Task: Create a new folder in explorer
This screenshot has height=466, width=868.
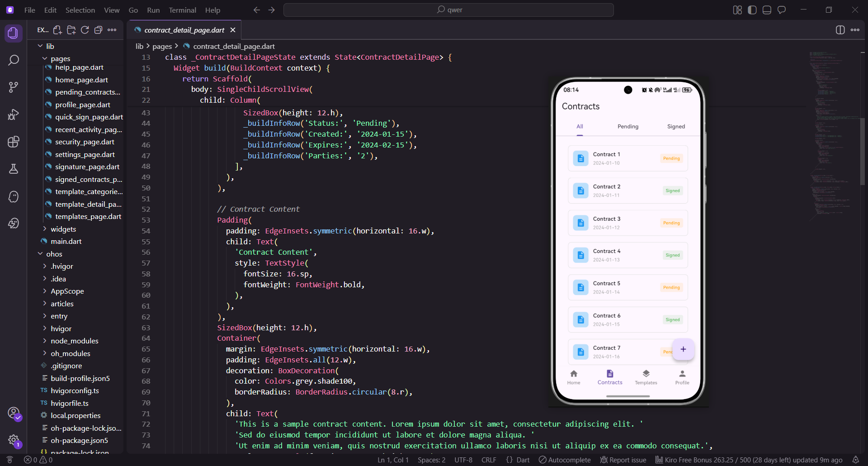Action: (x=71, y=30)
